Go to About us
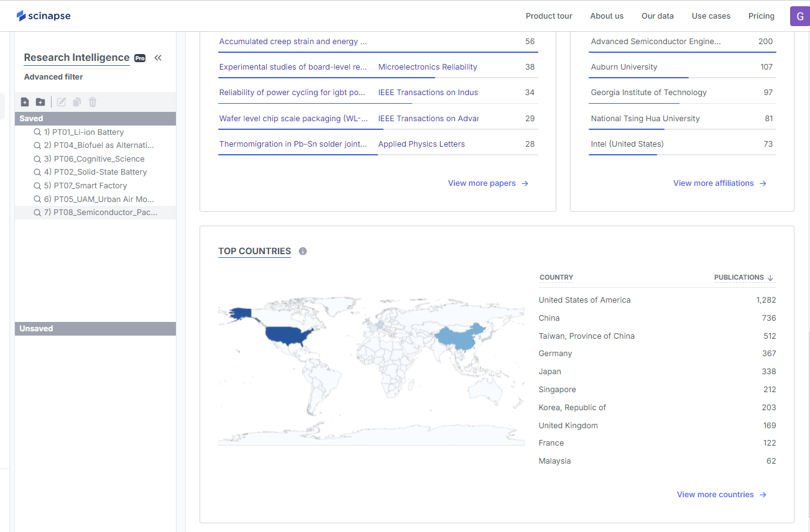 click(607, 16)
